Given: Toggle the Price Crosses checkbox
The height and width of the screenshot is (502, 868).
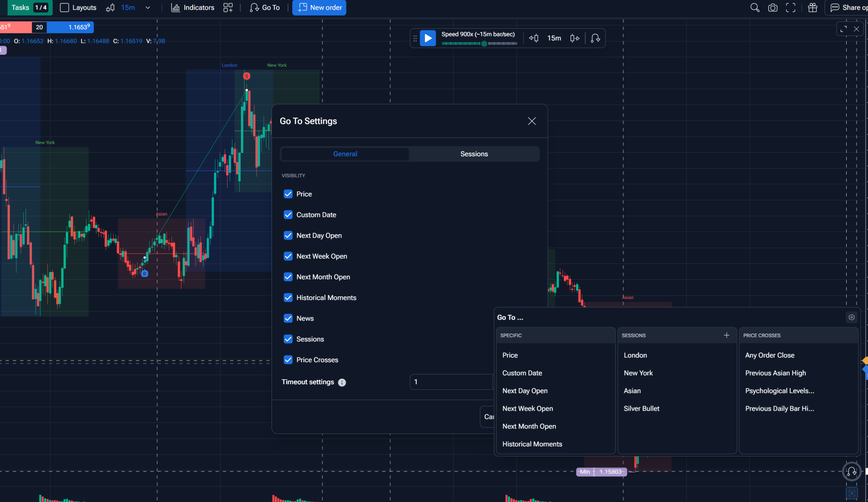Looking at the screenshot, I should click(x=288, y=360).
